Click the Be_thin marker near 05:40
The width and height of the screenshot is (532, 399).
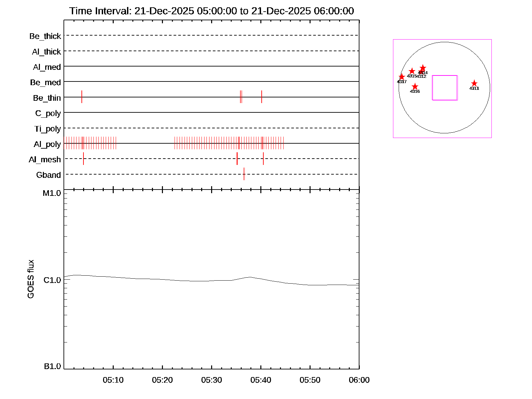[x=262, y=97]
